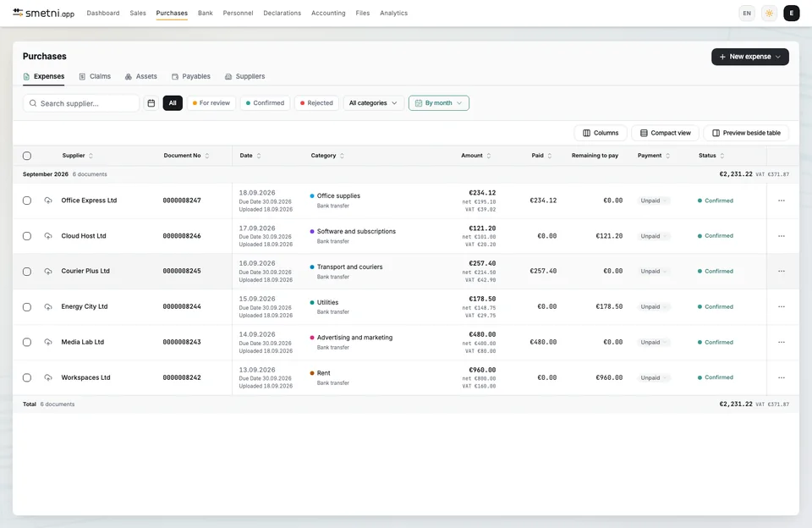Check the Office Express Ltd row checkbox
812x528 pixels.
point(27,201)
